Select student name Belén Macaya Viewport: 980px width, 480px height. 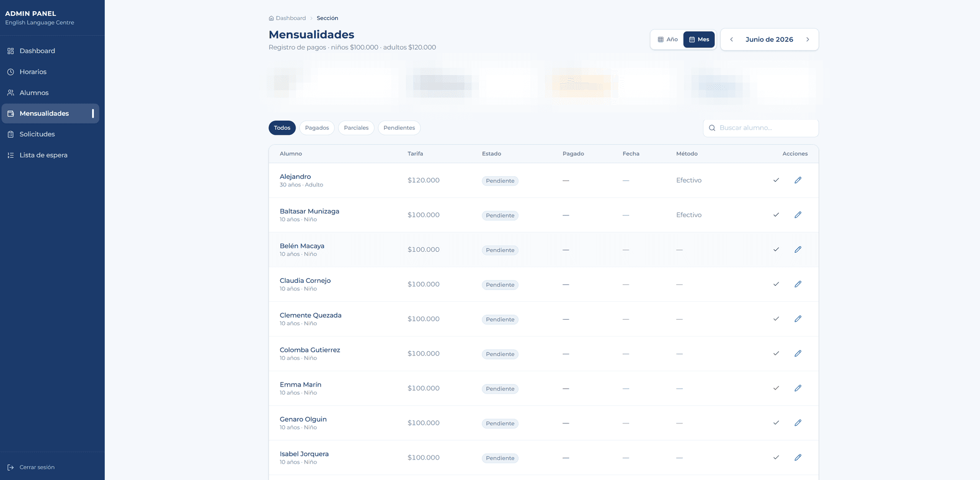[302, 246]
